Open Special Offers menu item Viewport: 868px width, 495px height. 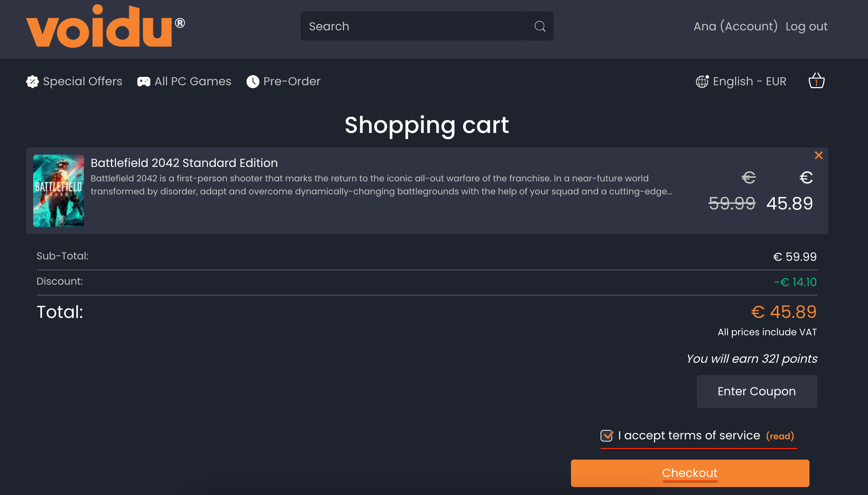click(82, 82)
